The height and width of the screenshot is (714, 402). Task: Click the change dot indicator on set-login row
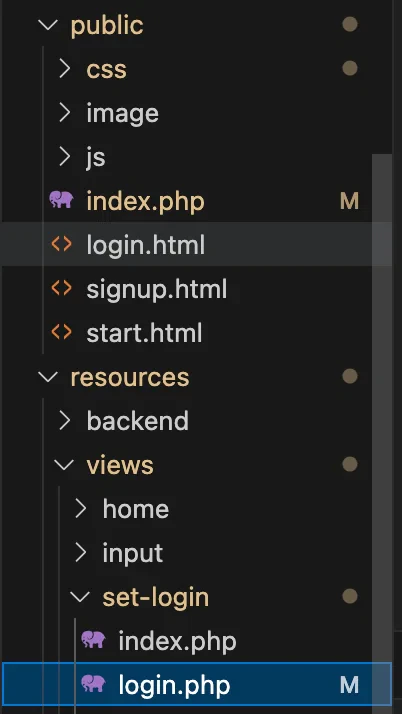click(x=350, y=597)
